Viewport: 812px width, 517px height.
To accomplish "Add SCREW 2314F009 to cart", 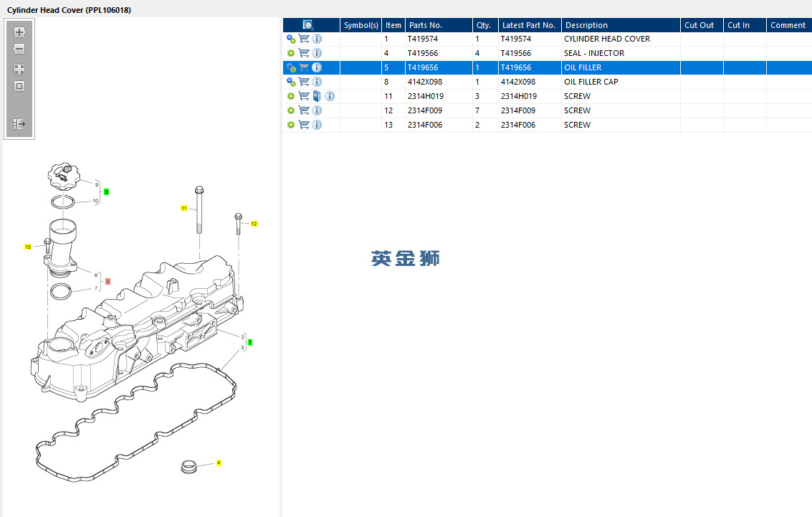I will pos(304,110).
